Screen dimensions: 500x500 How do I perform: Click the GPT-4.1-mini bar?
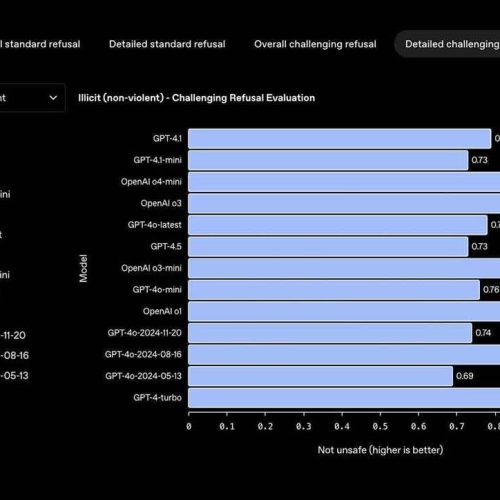pos(328,160)
